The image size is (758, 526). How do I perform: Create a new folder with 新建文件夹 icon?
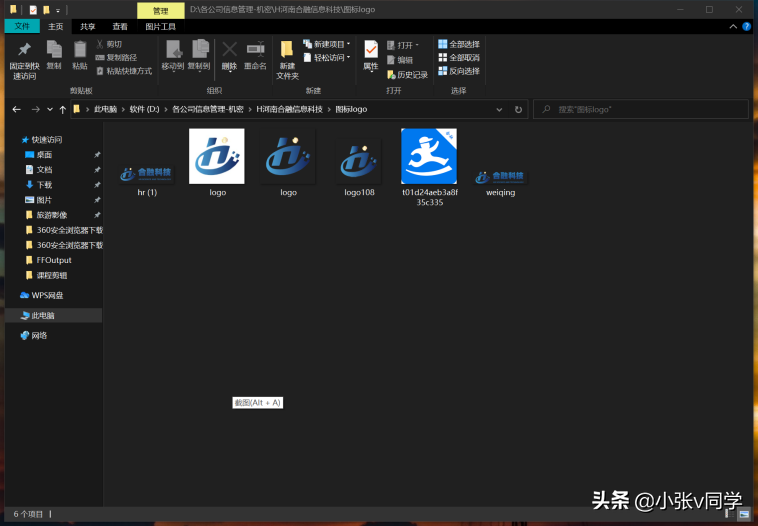[287, 49]
